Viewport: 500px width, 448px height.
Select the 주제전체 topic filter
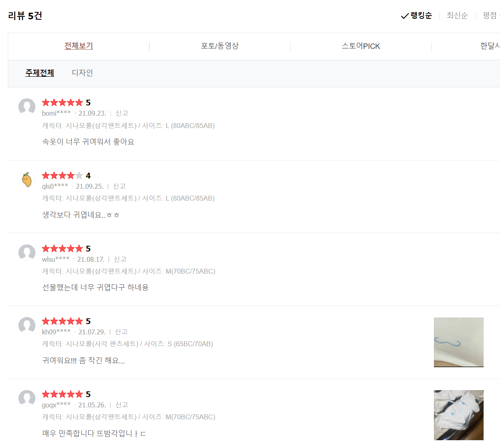point(40,73)
